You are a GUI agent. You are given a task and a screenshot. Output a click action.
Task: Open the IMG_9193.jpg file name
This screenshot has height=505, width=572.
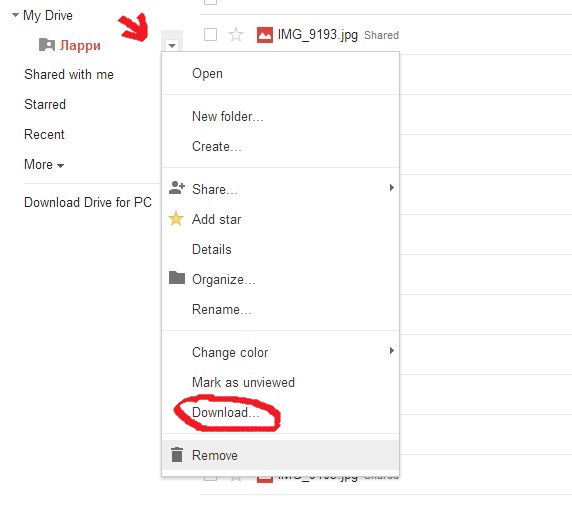pyautogui.click(x=317, y=35)
